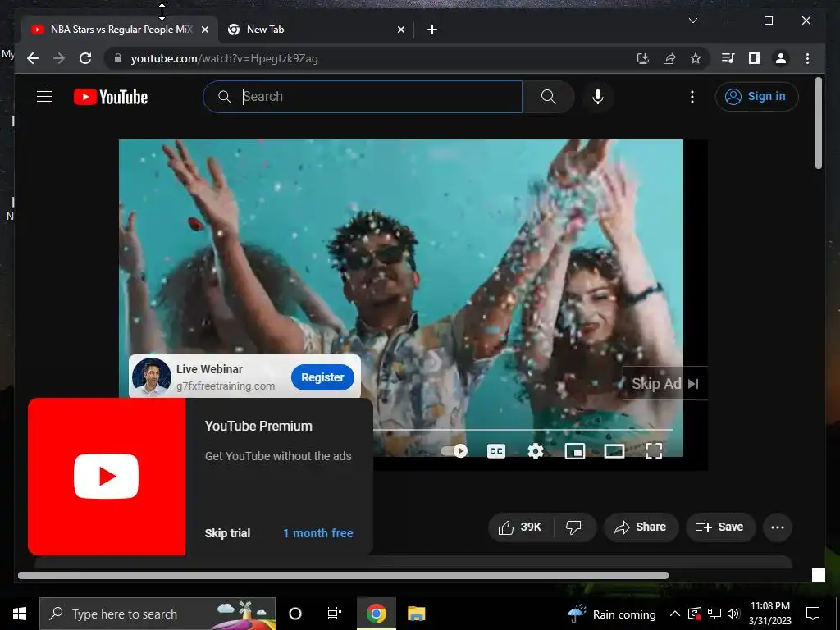Close the New Tab tab
Image resolution: width=840 pixels, height=630 pixels.
point(400,30)
